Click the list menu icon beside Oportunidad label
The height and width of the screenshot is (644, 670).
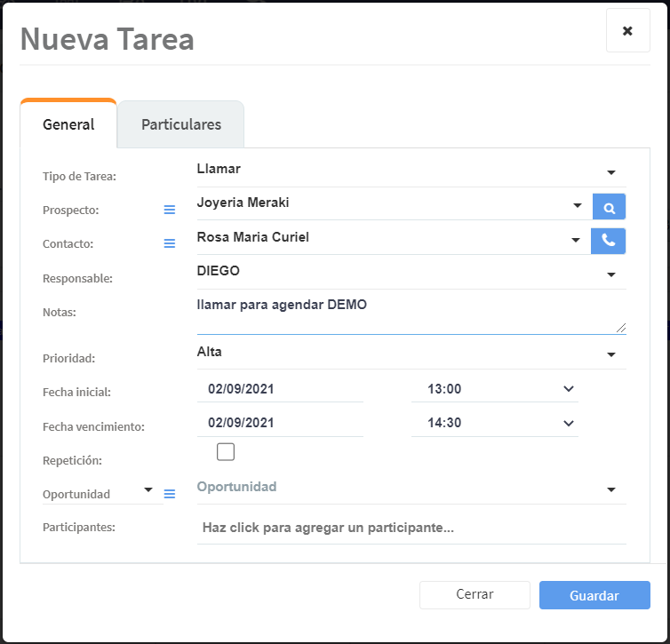pyautogui.click(x=170, y=494)
